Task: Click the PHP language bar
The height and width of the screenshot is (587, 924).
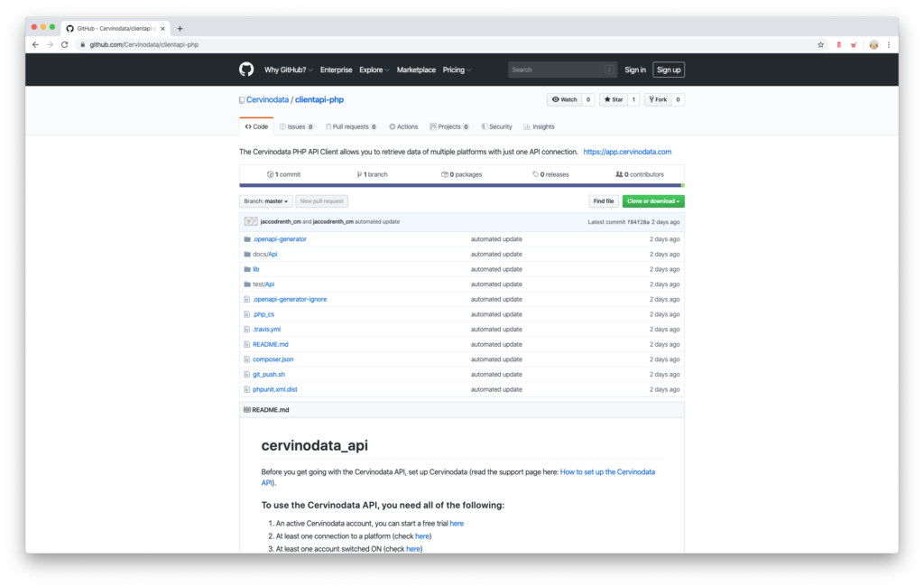Action: (460, 185)
